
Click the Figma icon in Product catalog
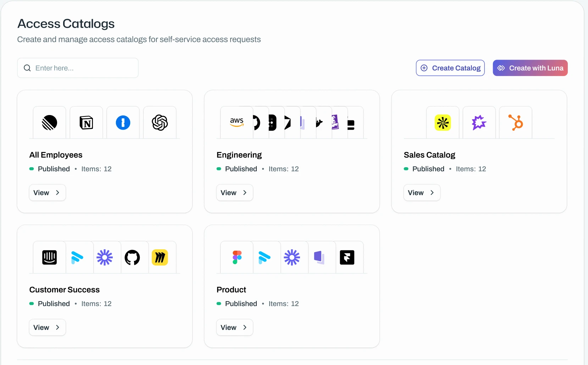pos(237,257)
